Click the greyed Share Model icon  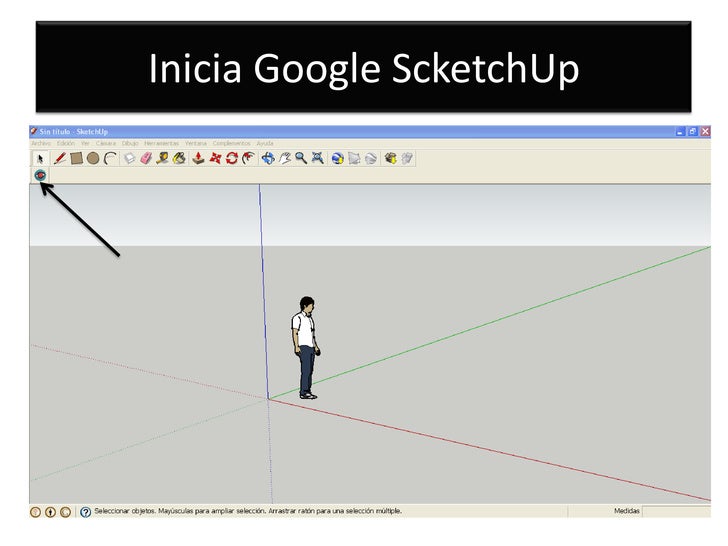[407, 159]
